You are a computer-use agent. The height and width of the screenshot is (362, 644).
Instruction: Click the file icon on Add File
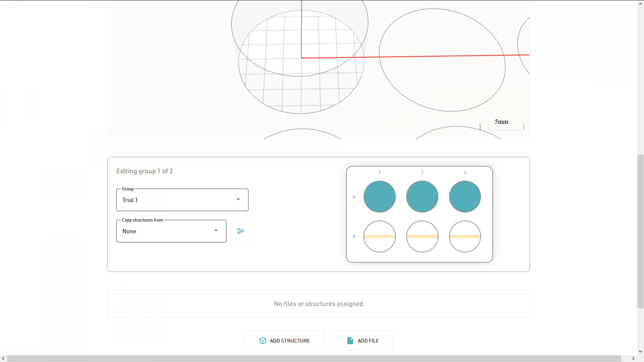[350, 341]
